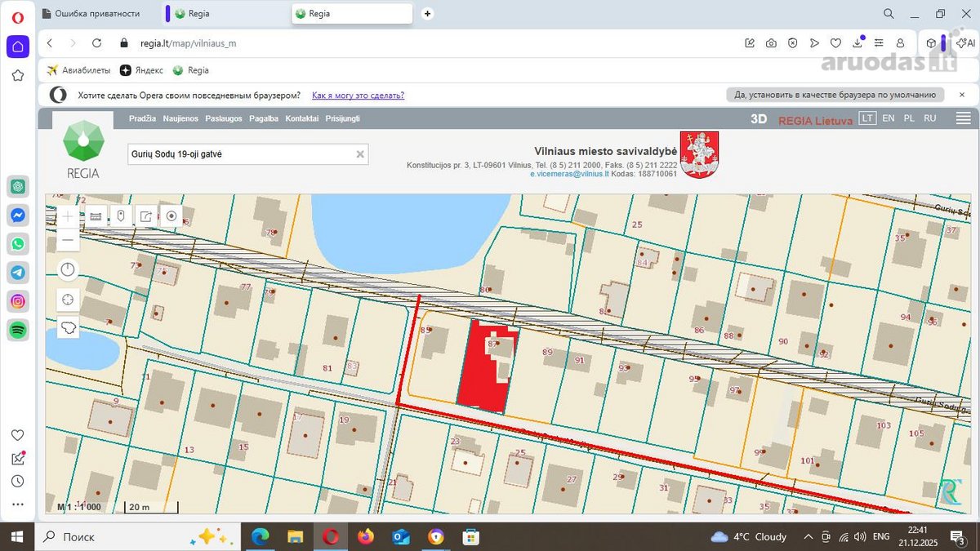This screenshot has height=551, width=980.
Task: Click the 'Как я могу это сделать?' link
Action: tap(358, 96)
